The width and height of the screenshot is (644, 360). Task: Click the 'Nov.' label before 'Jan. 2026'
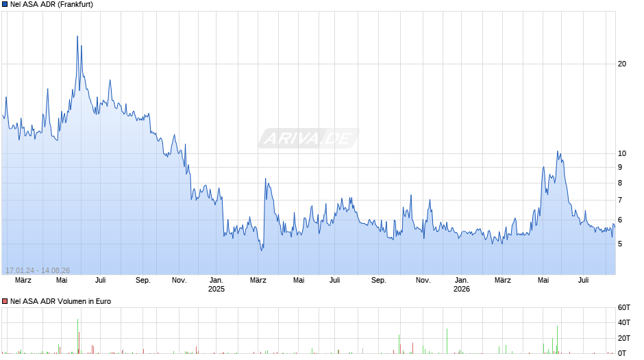(423, 281)
